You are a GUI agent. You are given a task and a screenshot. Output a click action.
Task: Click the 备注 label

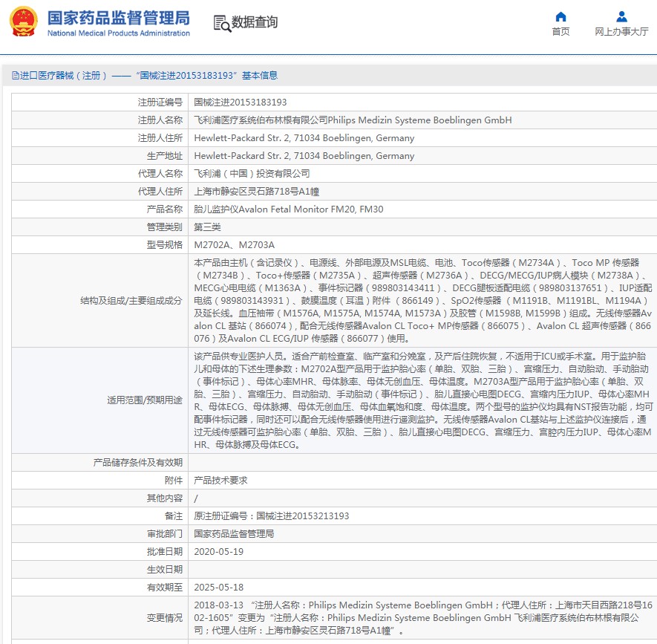pyautogui.click(x=174, y=516)
